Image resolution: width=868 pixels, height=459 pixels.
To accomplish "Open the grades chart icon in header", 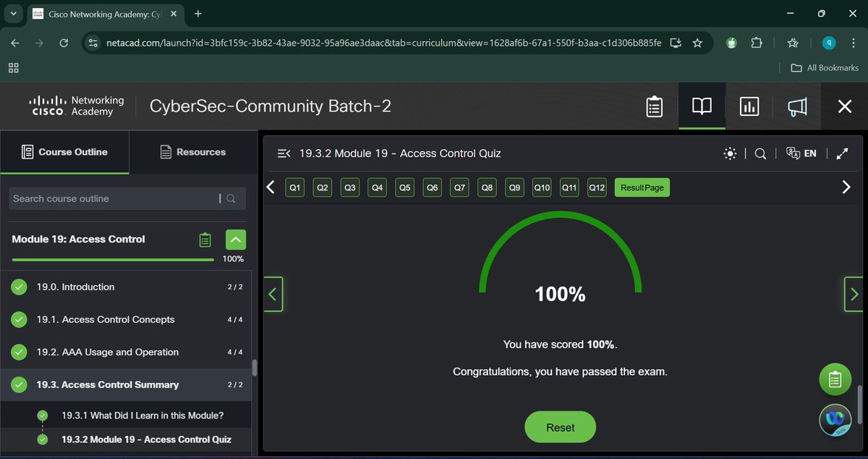I will click(749, 106).
